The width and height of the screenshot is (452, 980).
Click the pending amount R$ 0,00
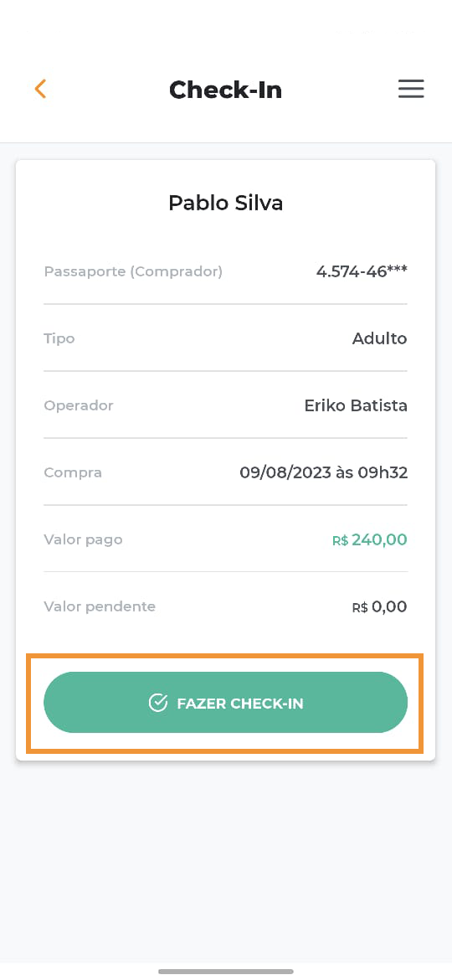coord(379,606)
